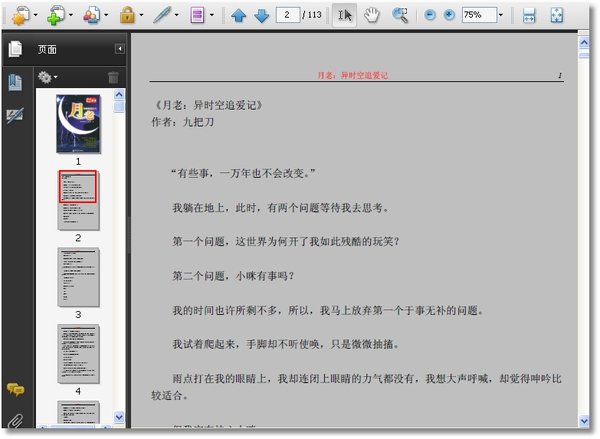Open the Sign pen dropdown arrow

(176, 16)
